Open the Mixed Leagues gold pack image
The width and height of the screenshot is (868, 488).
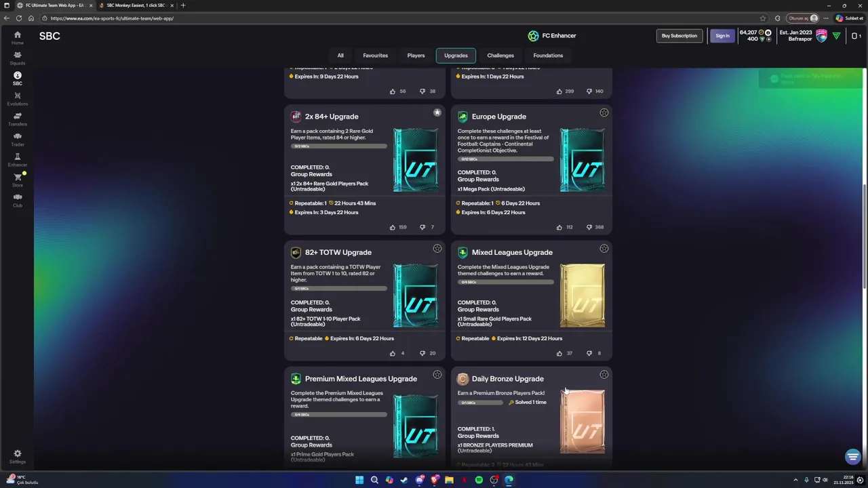pyautogui.click(x=583, y=296)
